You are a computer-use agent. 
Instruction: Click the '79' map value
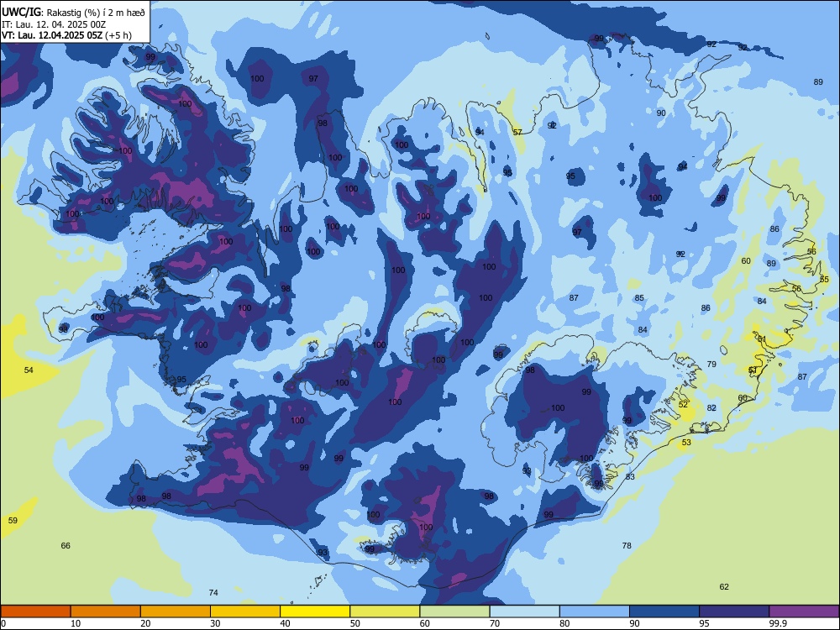pyautogui.click(x=711, y=364)
